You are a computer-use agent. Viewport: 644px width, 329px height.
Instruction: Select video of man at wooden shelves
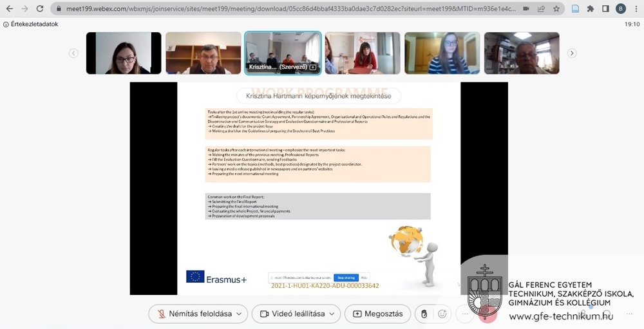[204, 53]
